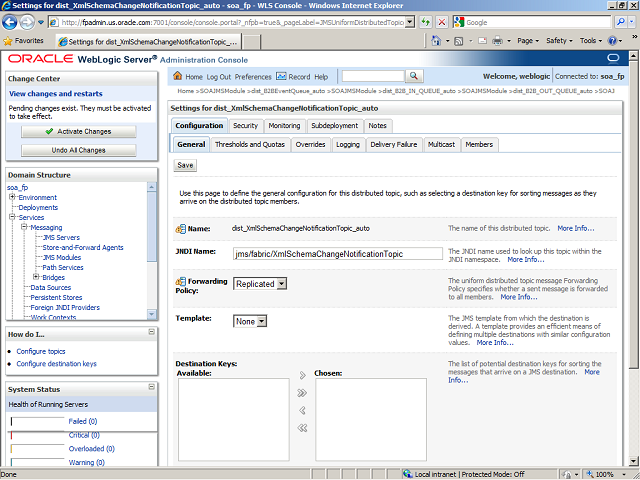640x480 pixels.
Task: Click the IE Favorites star icon
Action: click(8, 41)
